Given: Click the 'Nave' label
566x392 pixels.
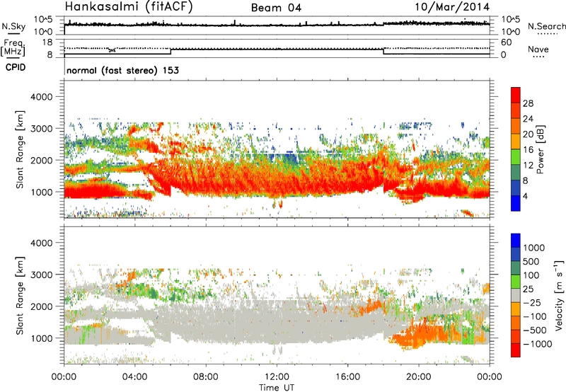Looking at the screenshot, I should (538, 49).
